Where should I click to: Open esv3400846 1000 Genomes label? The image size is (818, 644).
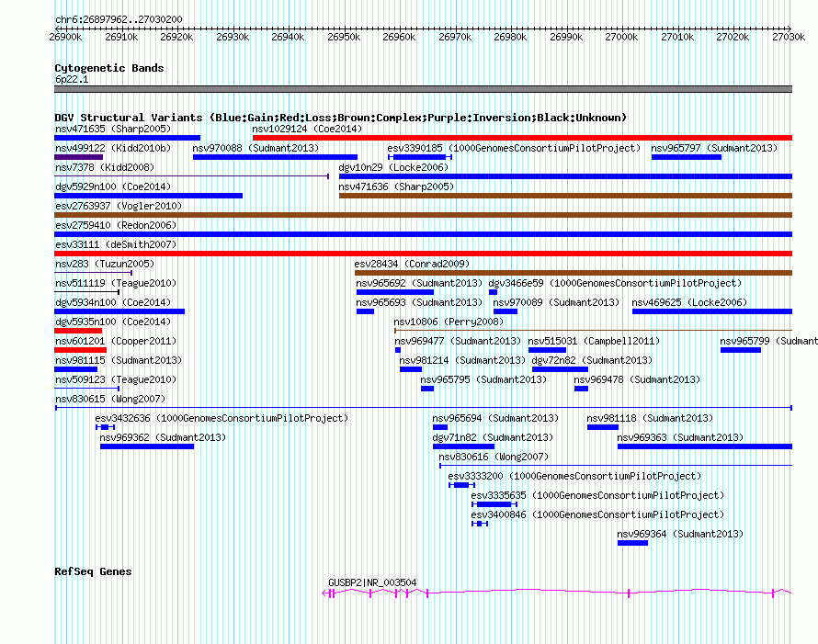[x=597, y=514]
